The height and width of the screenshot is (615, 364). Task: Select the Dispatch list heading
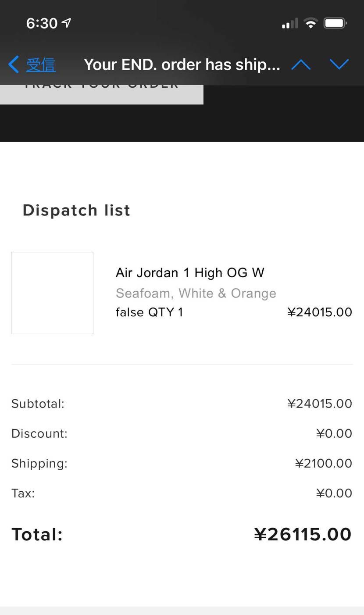tap(76, 210)
